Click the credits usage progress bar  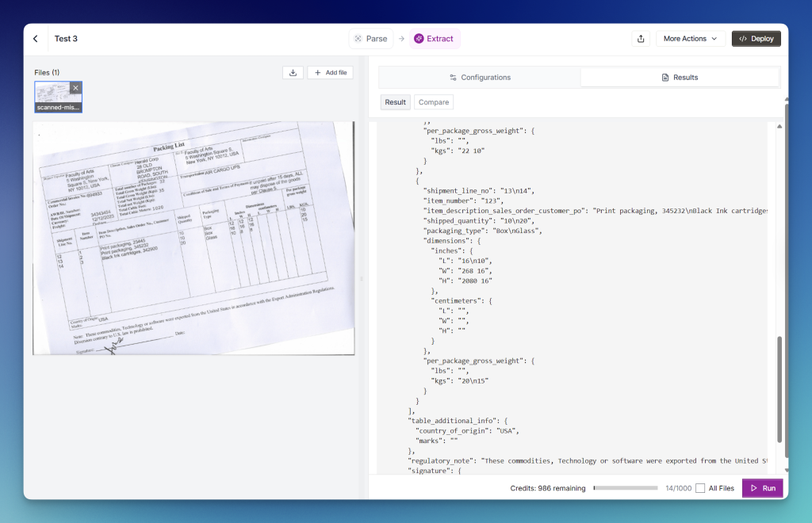click(x=625, y=488)
